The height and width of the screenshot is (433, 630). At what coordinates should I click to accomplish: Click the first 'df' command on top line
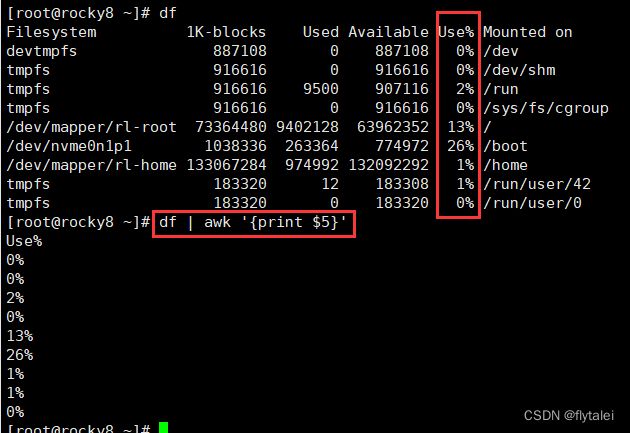[x=168, y=13]
